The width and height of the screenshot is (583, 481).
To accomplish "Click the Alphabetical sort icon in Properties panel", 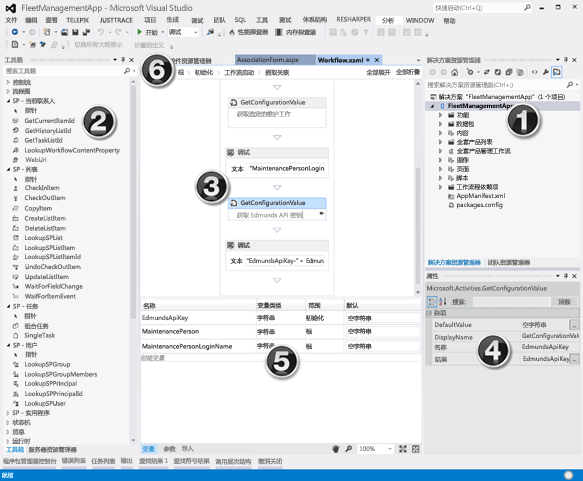I will click(442, 301).
